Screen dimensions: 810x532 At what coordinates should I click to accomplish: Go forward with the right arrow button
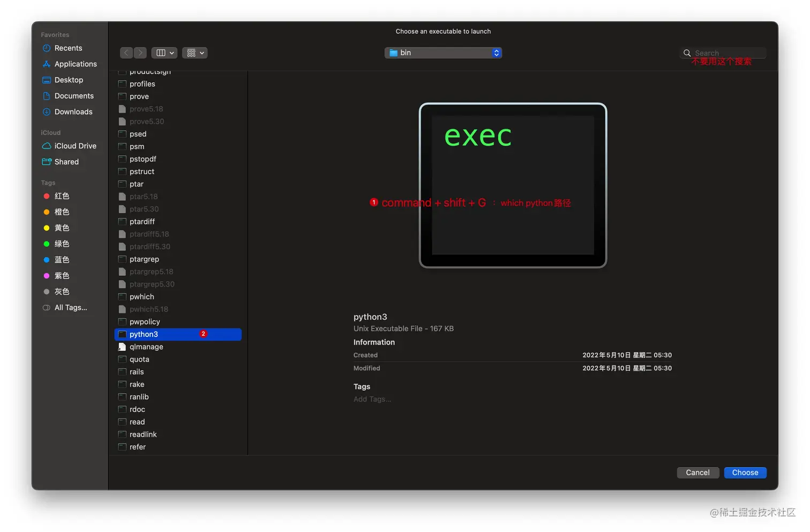[140, 53]
